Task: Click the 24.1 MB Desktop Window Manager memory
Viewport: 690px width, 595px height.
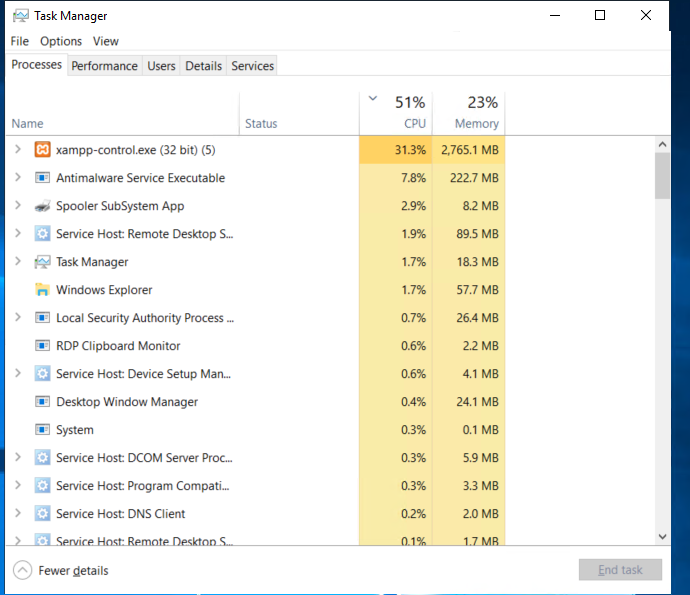Action: pyautogui.click(x=477, y=402)
